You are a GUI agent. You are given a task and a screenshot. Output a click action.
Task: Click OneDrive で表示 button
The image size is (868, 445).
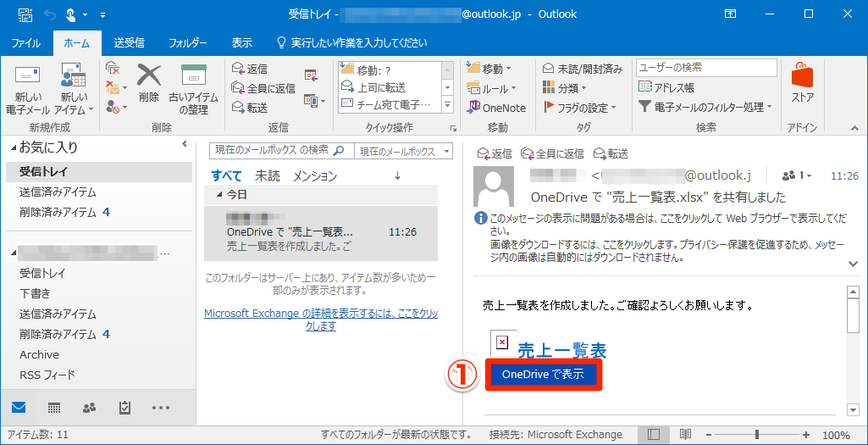coord(543,375)
